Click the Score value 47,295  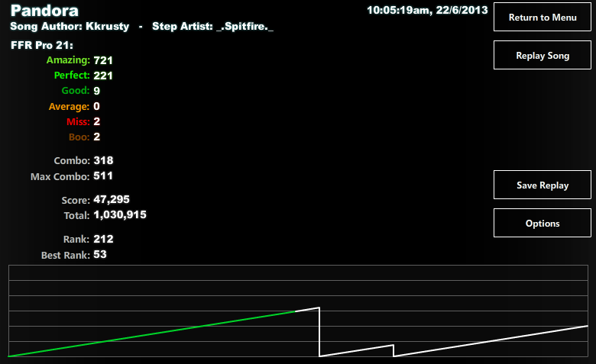click(112, 200)
